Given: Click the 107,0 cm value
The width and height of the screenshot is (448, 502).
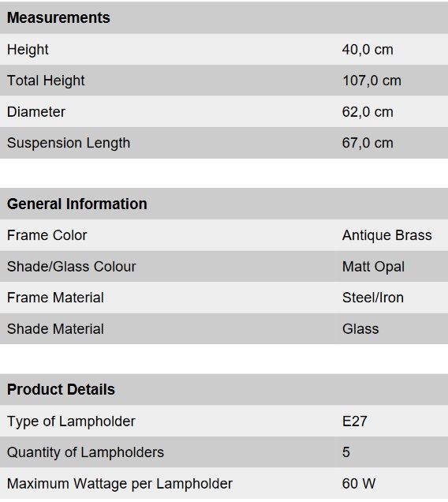Looking at the screenshot, I should 371,81.
